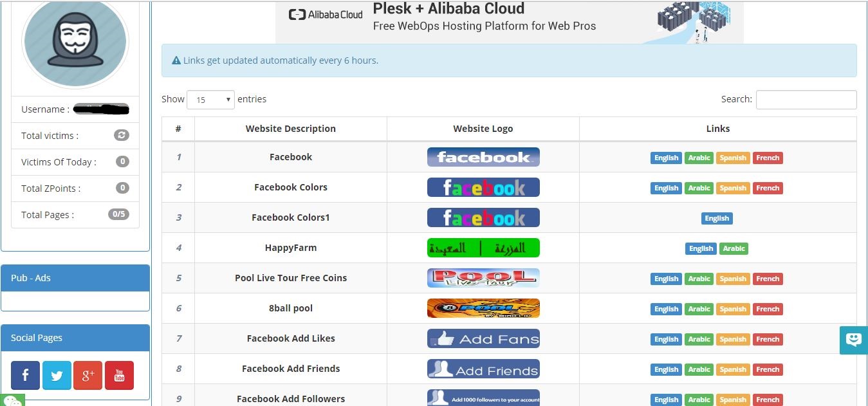Sort by the # column header
This screenshot has width=868, height=406.
[178, 129]
